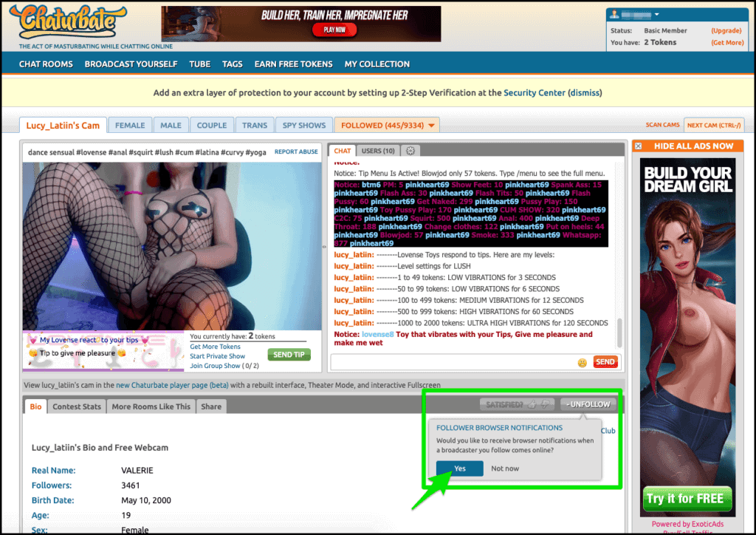This screenshot has width=756, height=535.
Task: Open the Contest Stats tab
Action: pos(77,406)
